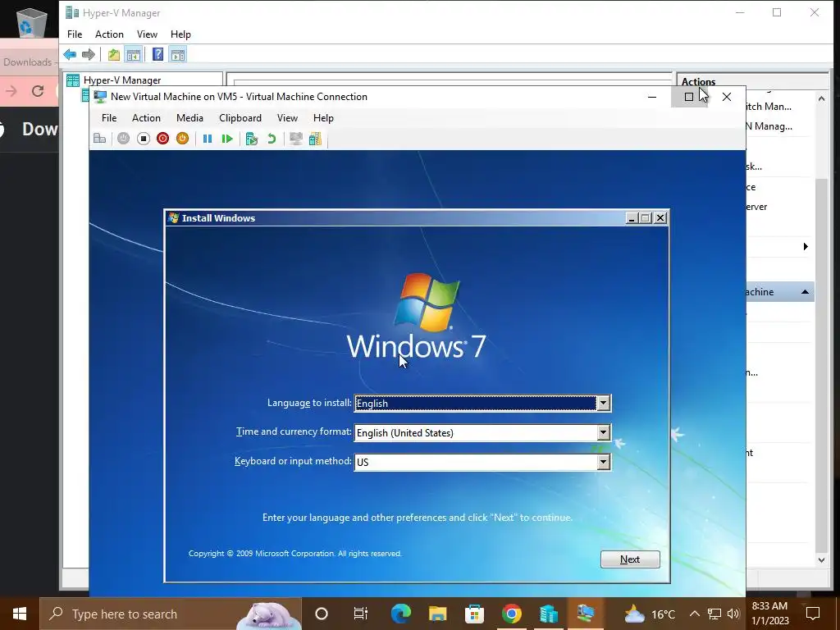Revert the VM with the green undo arrow

pyautogui.click(x=272, y=139)
